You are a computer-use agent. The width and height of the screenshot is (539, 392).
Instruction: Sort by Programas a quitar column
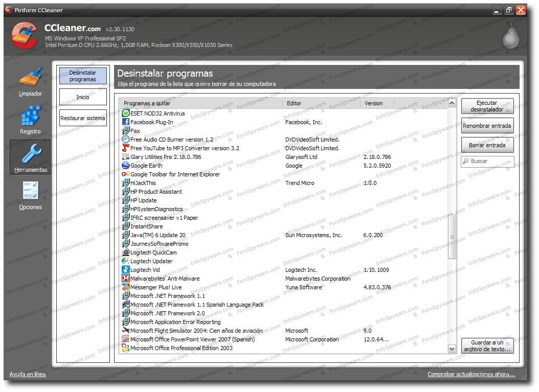201,103
